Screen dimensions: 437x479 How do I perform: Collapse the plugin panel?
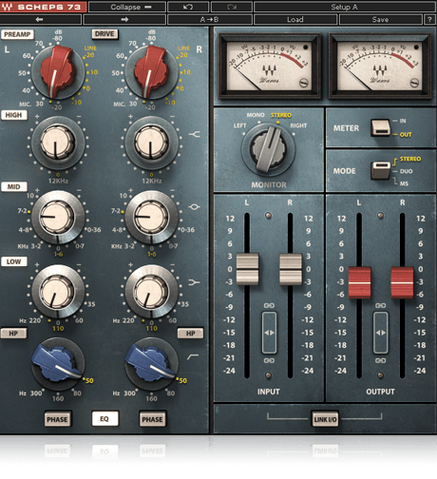(x=127, y=7)
